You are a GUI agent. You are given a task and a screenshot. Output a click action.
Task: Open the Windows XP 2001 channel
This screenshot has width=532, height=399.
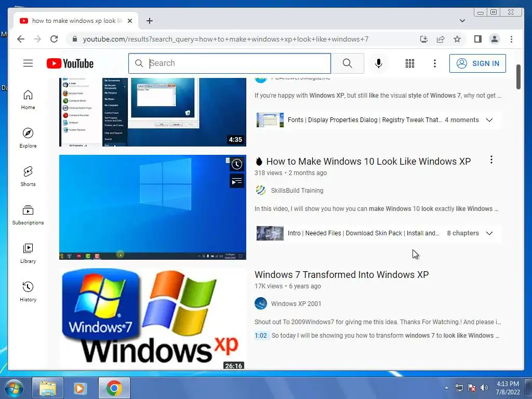click(x=296, y=303)
